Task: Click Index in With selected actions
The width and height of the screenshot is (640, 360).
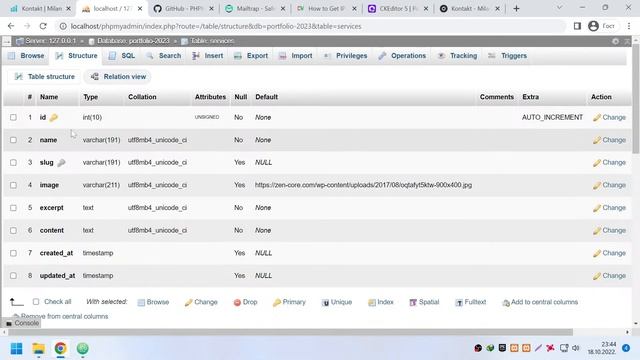Action: [381, 302]
